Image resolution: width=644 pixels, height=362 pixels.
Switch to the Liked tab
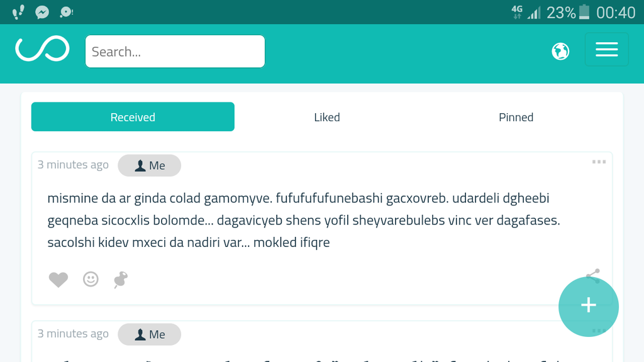point(327,117)
